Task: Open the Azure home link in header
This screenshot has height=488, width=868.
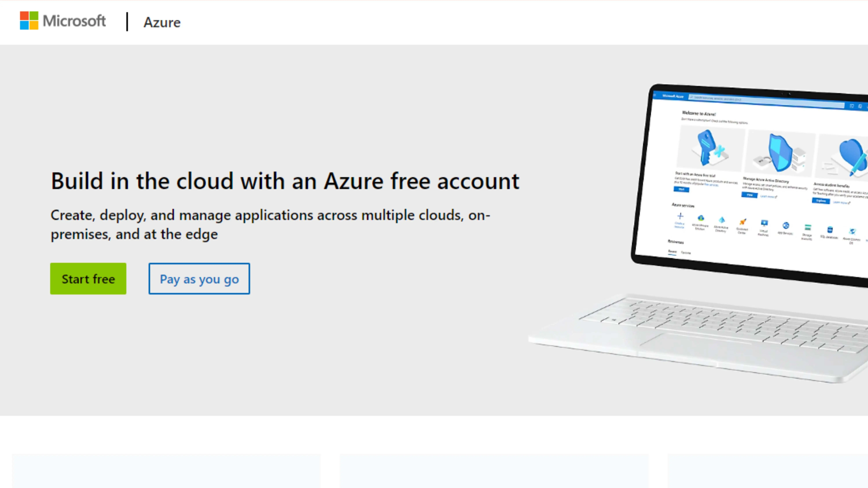Action: tap(162, 22)
